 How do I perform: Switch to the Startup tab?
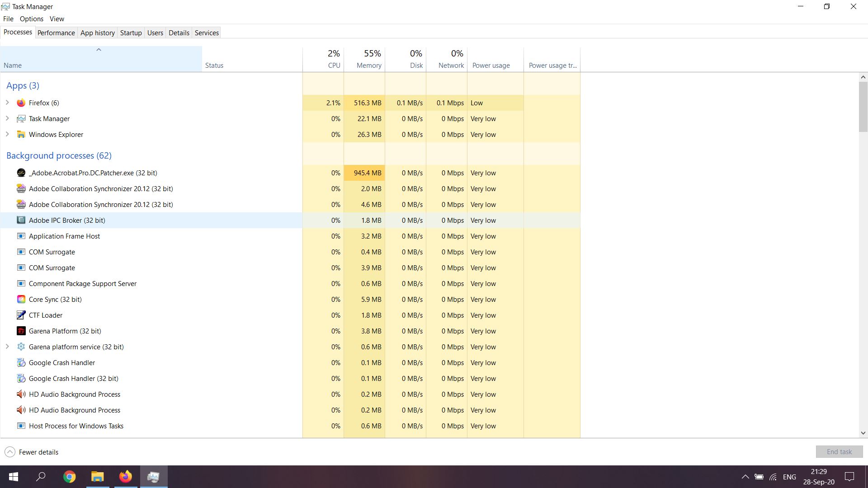pos(131,33)
